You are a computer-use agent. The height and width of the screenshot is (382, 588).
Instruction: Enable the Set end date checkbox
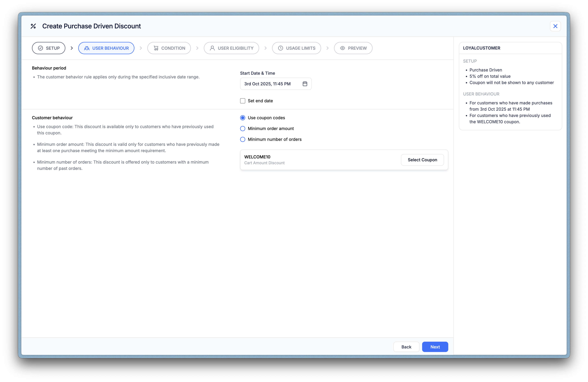tap(243, 101)
